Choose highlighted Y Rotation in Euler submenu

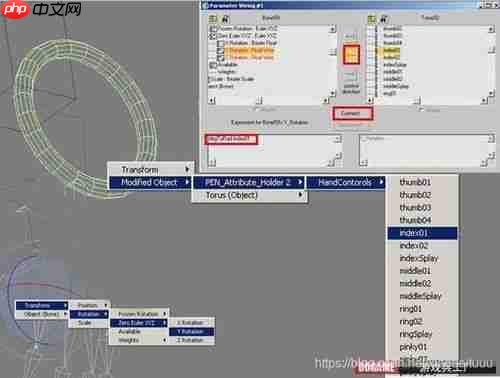click(191, 331)
